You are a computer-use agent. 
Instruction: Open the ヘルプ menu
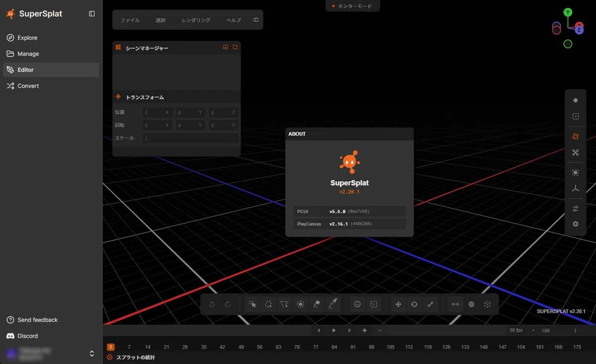[x=233, y=20]
